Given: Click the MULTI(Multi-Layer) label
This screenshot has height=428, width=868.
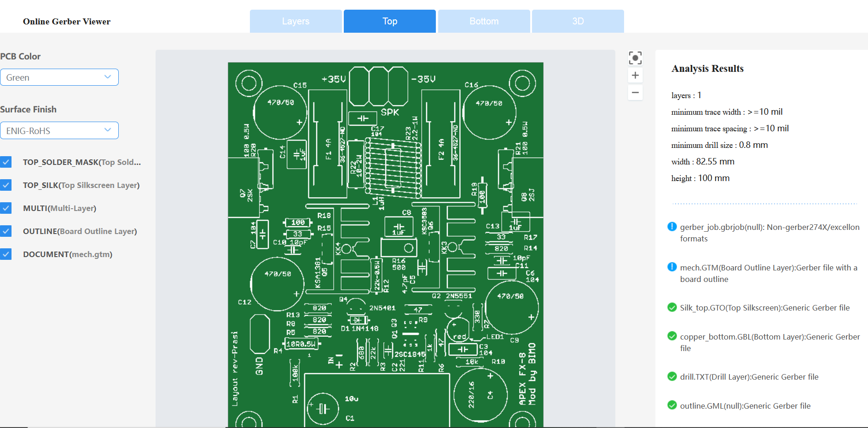Looking at the screenshot, I should coord(60,208).
